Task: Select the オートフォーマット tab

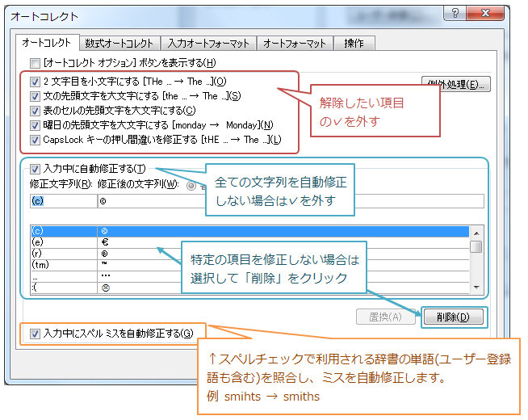Action: (x=295, y=44)
